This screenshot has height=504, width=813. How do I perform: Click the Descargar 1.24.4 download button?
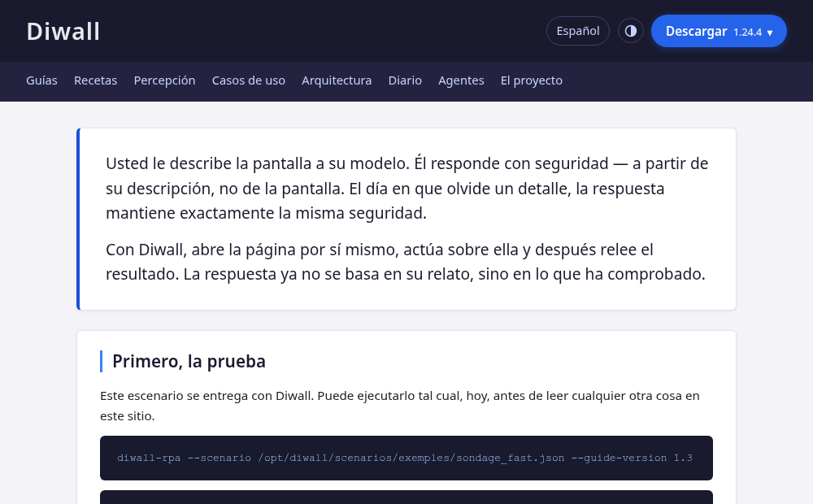coord(719,31)
